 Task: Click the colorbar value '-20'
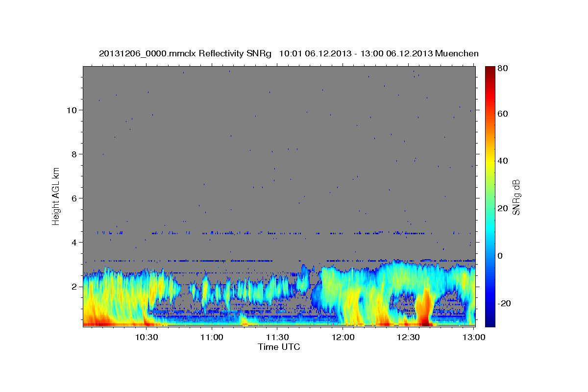[x=505, y=303]
